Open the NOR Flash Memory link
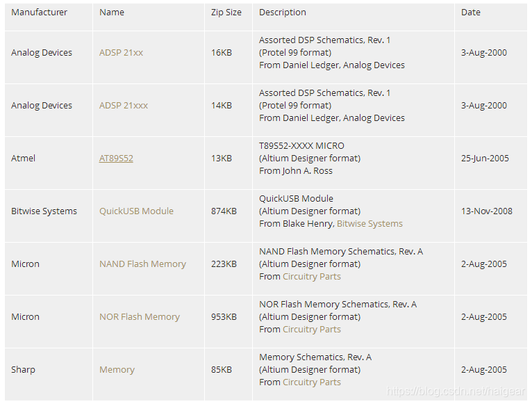This screenshot has width=532, height=404. tap(139, 317)
